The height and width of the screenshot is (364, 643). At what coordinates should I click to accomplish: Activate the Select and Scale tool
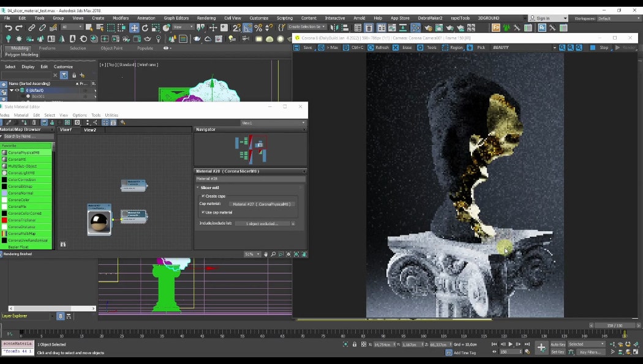pyautogui.click(x=156, y=28)
